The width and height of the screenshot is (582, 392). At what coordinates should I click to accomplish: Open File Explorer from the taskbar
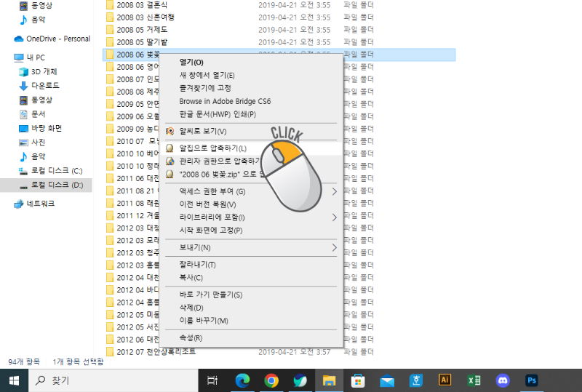click(x=329, y=380)
